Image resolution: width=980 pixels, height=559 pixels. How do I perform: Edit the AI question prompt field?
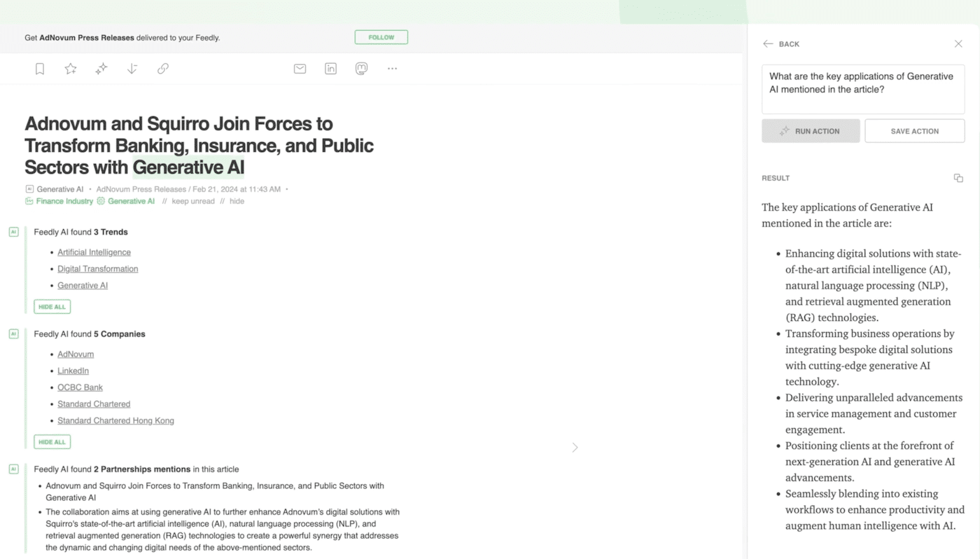(x=862, y=90)
